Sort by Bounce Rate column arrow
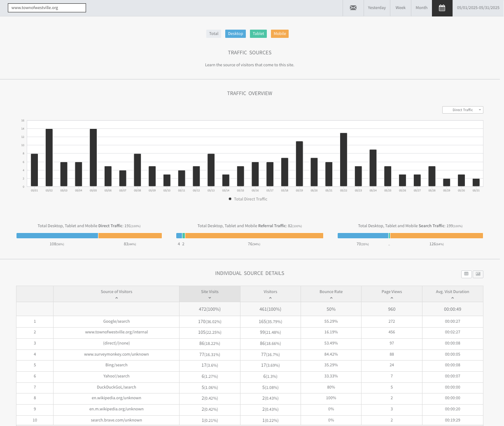This screenshot has height=426, width=504. click(331, 298)
